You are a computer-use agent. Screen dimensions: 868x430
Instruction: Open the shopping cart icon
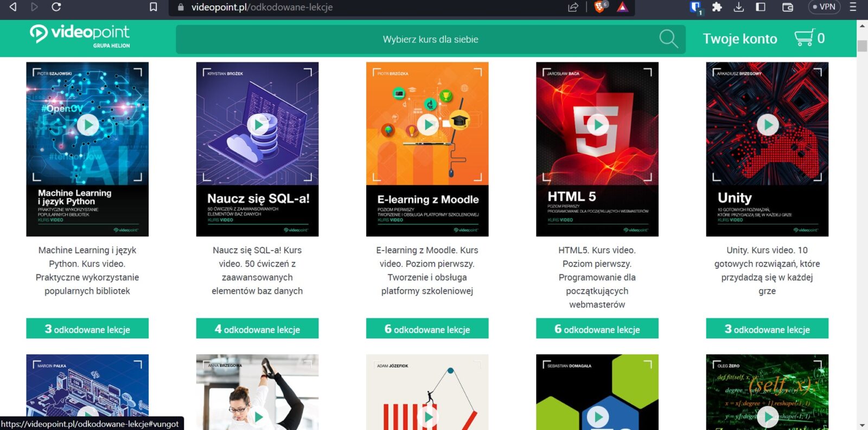click(804, 38)
